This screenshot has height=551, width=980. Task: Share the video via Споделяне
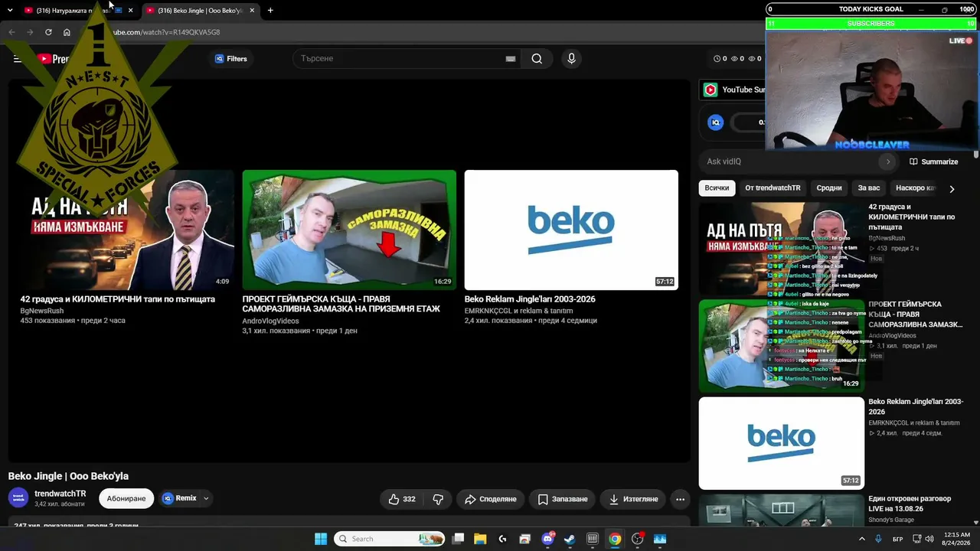491,499
